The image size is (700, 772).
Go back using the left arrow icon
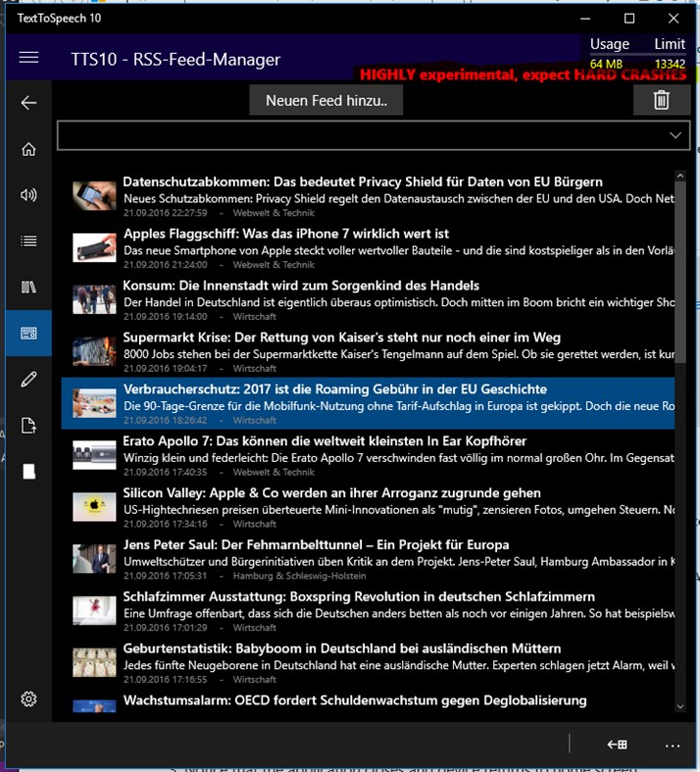(x=28, y=102)
